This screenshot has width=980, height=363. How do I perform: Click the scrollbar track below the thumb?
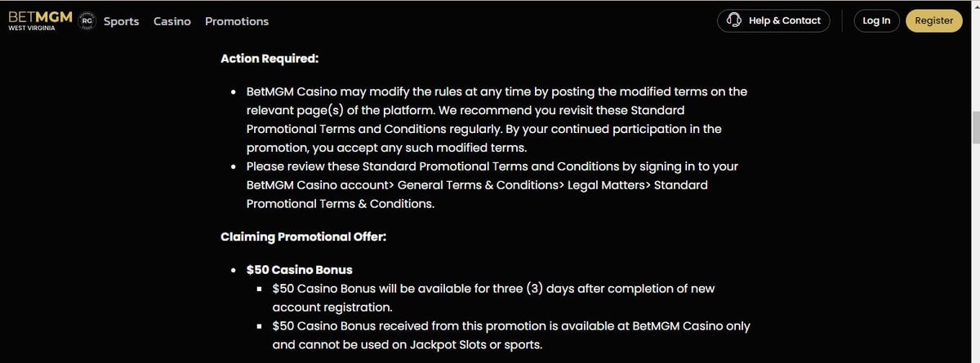click(974, 253)
